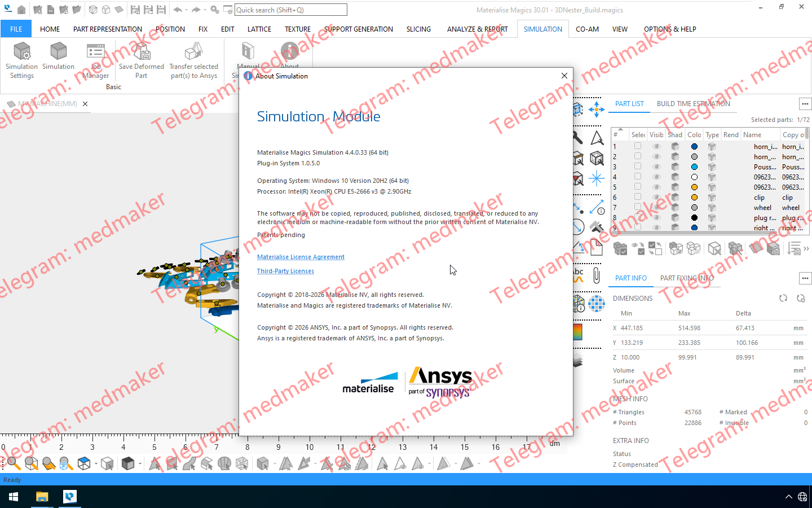The height and width of the screenshot is (508, 812).
Task: Open the shaded cube dropdown arrow
Action: pyautogui.click(x=140, y=464)
